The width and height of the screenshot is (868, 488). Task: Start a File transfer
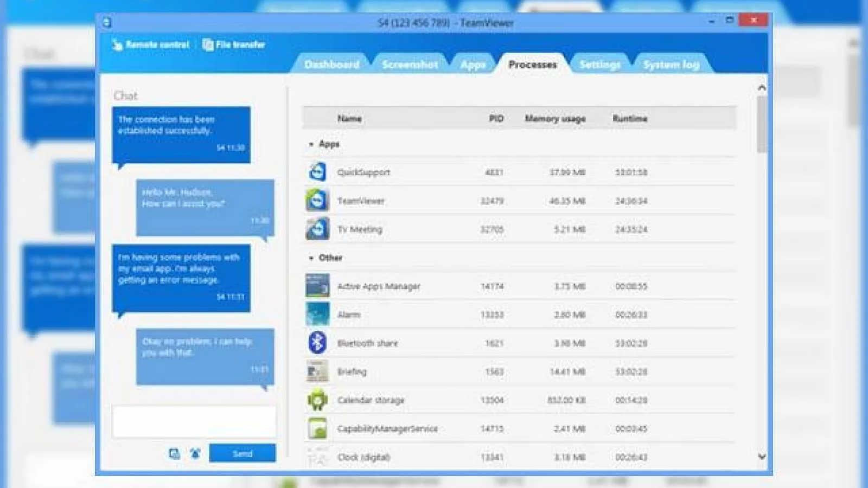[234, 44]
